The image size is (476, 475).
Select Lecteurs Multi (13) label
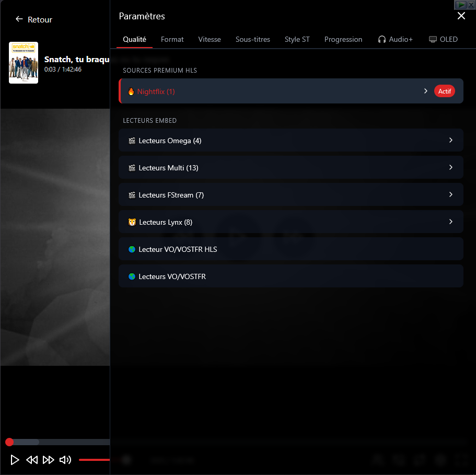(x=168, y=168)
